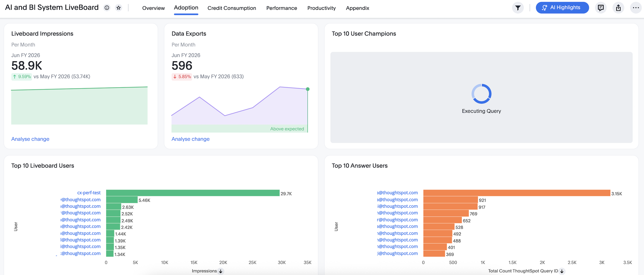The height and width of the screenshot is (275, 644).
Task: Click the green 29.7K bar for cx-perf-test
Action: [x=192, y=193]
